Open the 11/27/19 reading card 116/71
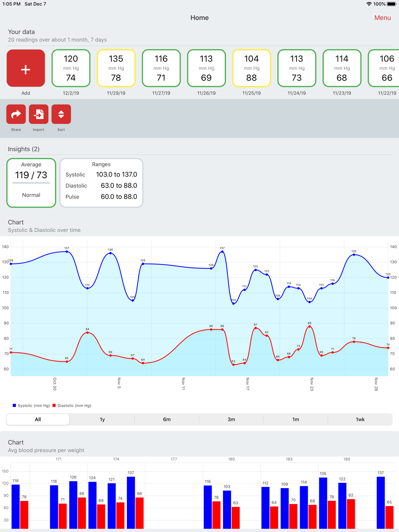This screenshot has height=532, width=399. 161,68
